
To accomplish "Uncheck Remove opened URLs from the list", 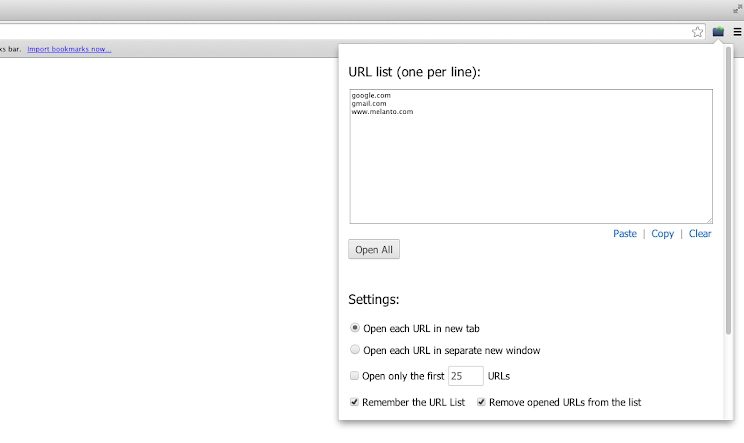I will pos(481,402).
